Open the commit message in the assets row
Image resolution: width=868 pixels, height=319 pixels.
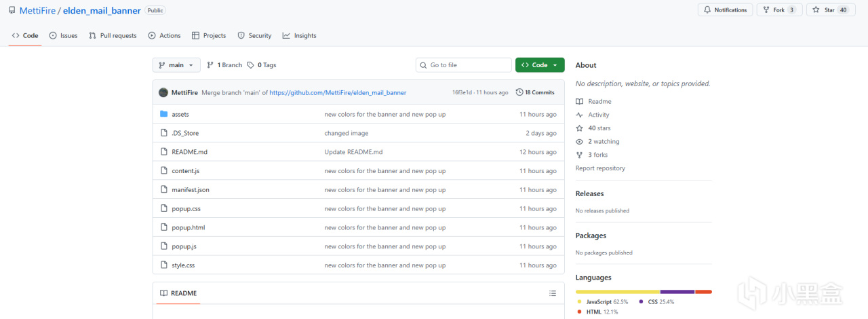[385, 114]
